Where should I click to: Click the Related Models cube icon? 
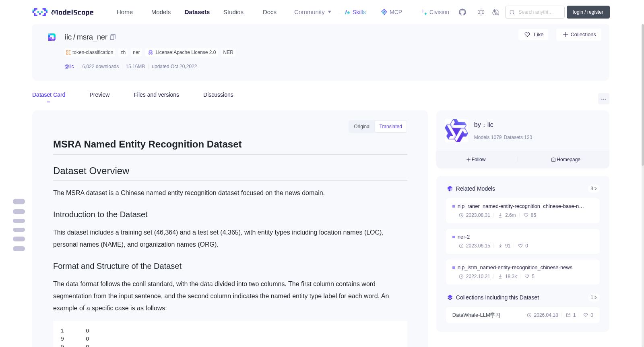tap(450, 189)
